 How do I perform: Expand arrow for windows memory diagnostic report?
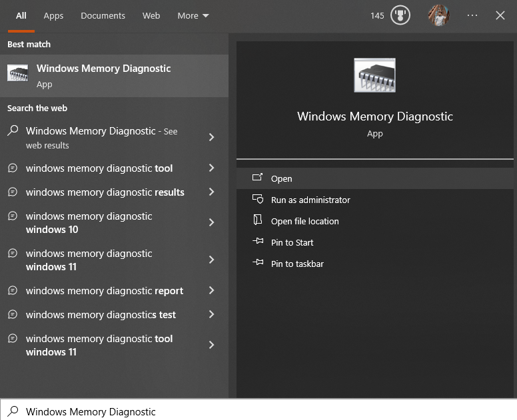click(x=212, y=290)
